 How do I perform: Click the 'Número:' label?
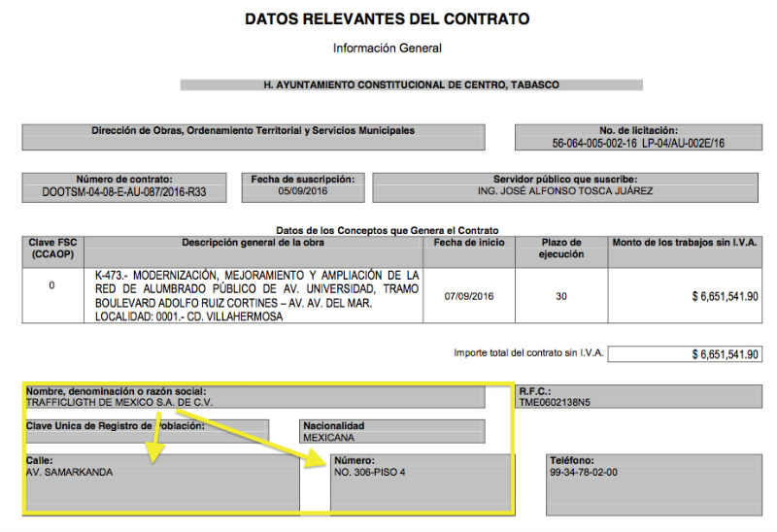click(355, 460)
